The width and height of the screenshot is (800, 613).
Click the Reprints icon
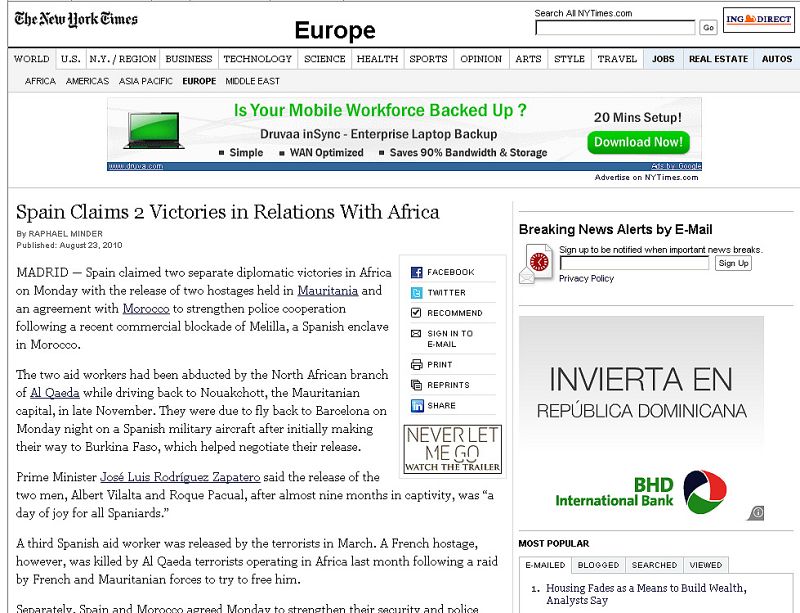tap(417, 385)
